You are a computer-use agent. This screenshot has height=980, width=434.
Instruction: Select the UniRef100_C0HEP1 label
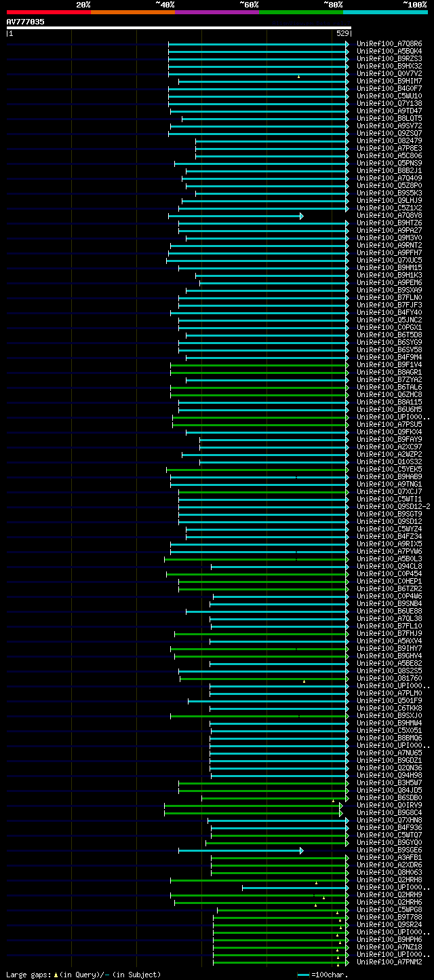click(389, 582)
